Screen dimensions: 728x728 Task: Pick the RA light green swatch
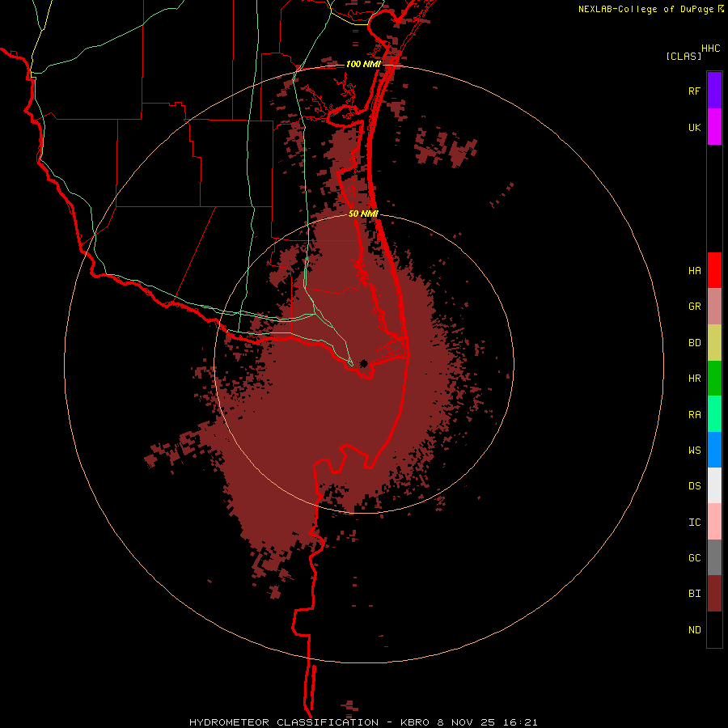click(x=714, y=414)
